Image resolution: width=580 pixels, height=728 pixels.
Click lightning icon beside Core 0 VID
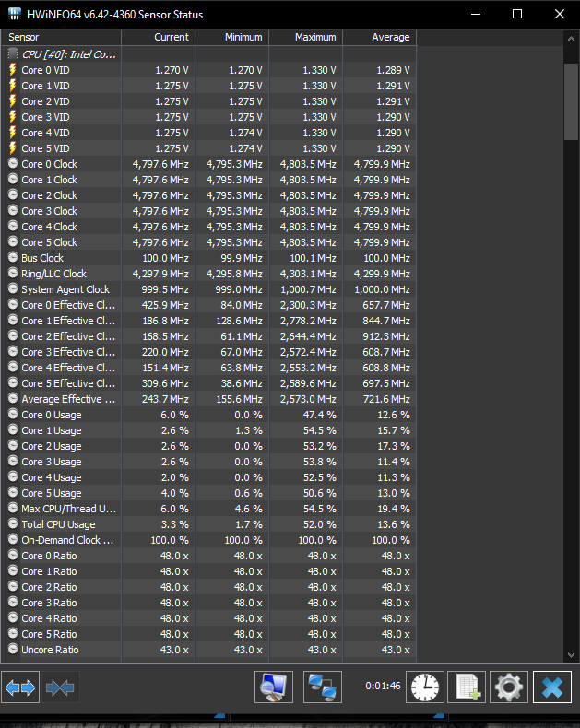[13, 70]
